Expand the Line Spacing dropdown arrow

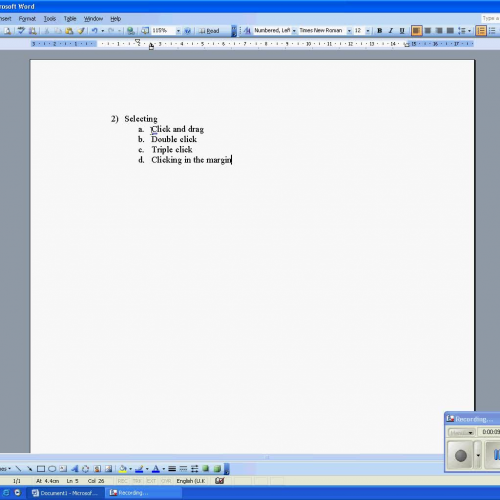469,31
